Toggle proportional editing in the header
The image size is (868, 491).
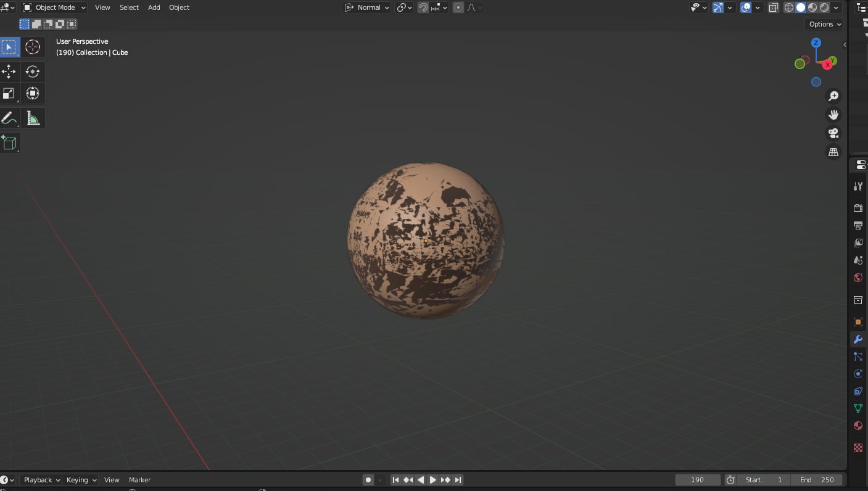click(458, 7)
